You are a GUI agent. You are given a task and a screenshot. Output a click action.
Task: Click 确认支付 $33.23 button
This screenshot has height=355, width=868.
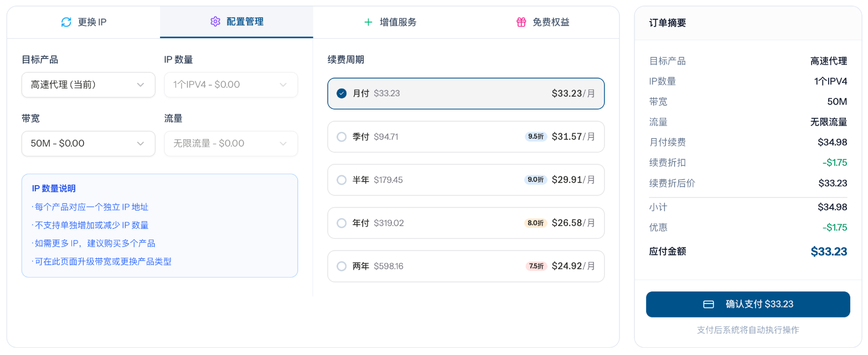(748, 304)
